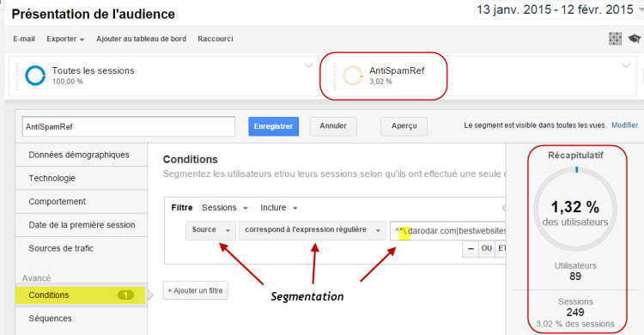Open the Sessions filter dropdown
This screenshot has height=335, width=644.
[225, 208]
